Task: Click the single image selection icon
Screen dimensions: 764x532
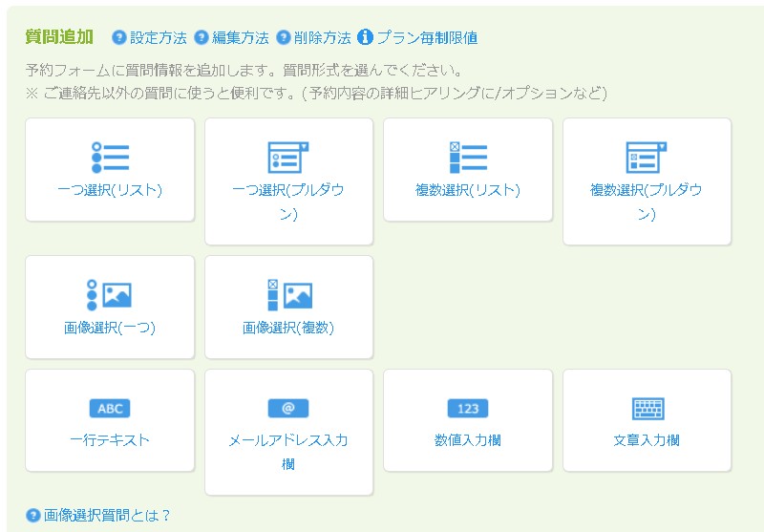Action: point(110,294)
